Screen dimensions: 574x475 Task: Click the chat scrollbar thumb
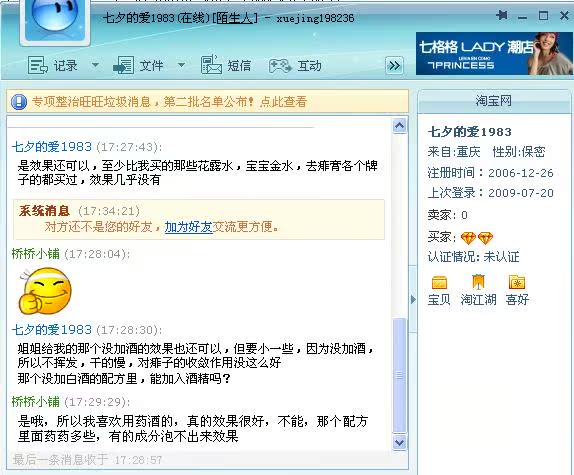[399, 375]
